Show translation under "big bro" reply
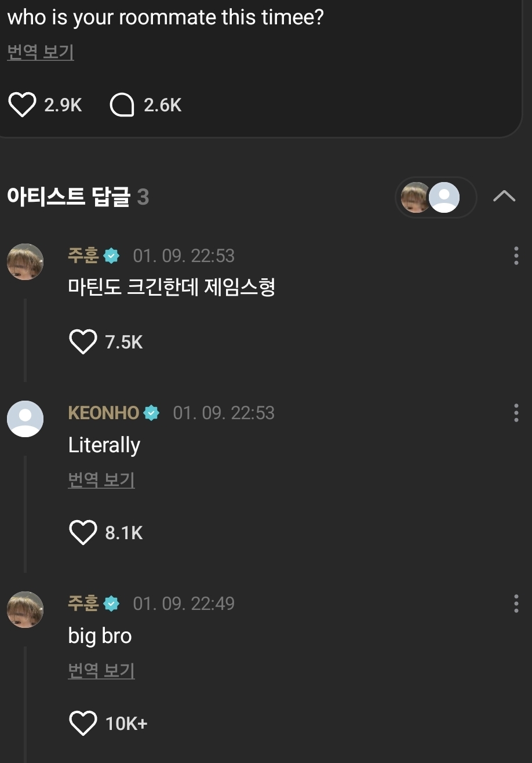This screenshot has height=763, width=532. point(101,671)
